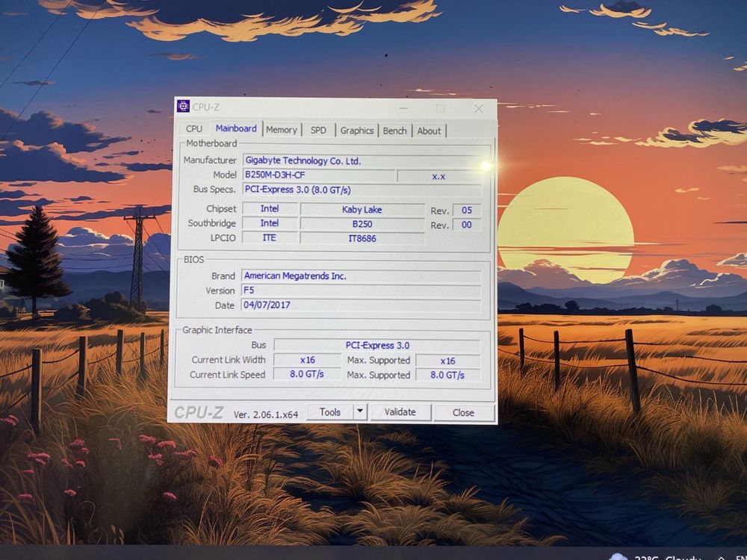Click the Max. Supported x16 link width value
This screenshot has height=560, width=747.
447,361
